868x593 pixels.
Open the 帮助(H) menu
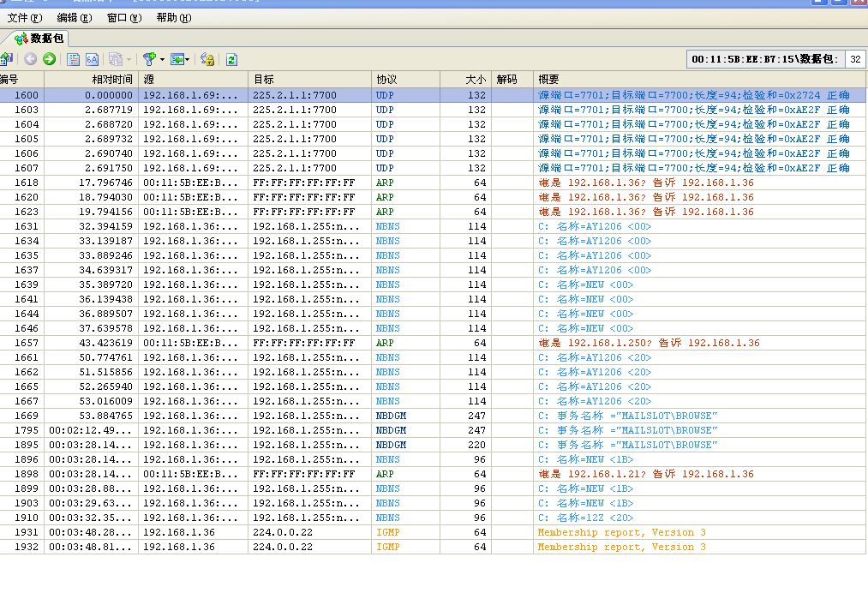(173, 17)
